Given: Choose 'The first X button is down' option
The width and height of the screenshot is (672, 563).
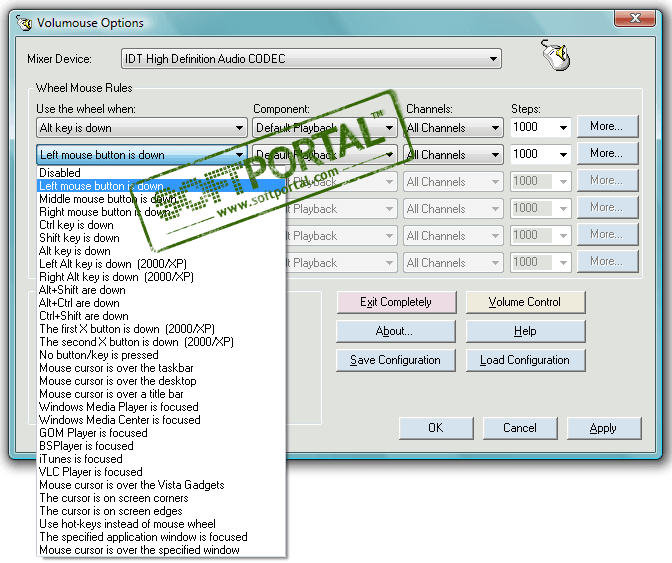Looking at the screenshot, I should point(161,329).
